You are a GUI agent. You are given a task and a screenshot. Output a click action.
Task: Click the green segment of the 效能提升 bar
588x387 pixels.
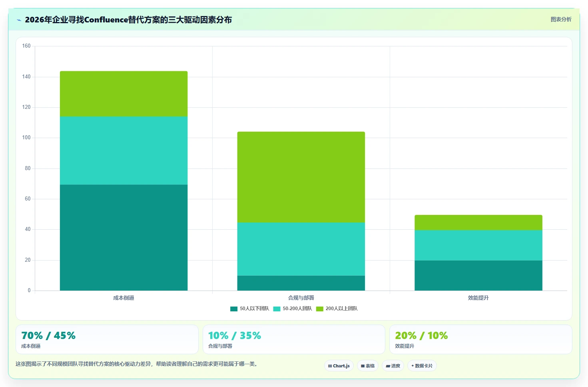[x=478, y=223]
